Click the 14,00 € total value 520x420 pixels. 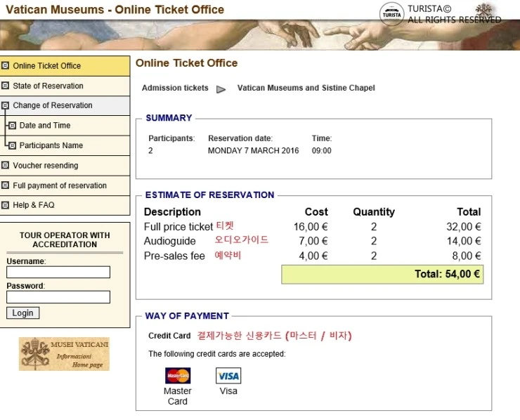point(464,241)
